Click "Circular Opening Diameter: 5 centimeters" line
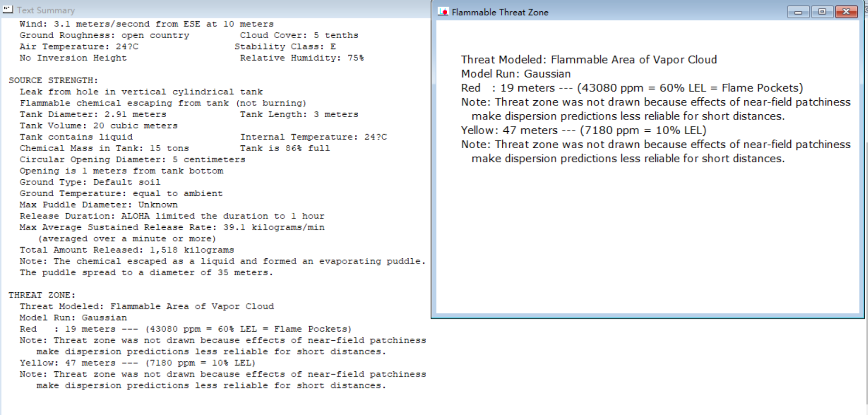Screen dimensions: 868x415 click(x=132, y=160)
